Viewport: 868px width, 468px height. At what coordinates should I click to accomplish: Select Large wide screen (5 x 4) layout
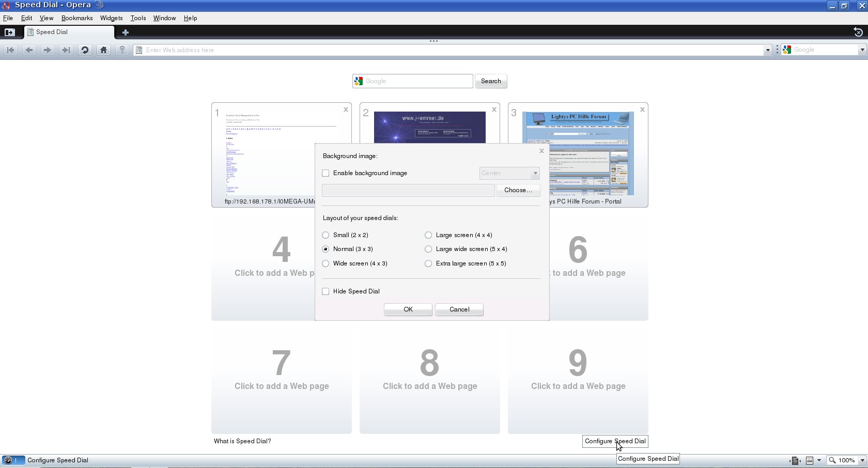pos(428,249)
